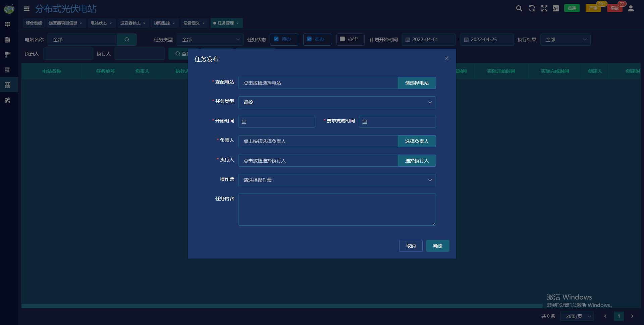The width and height of the screenshot is (644, 325).
Task: Toggle the hamburger menu collapse icon
Action: [x=26, y=9]
